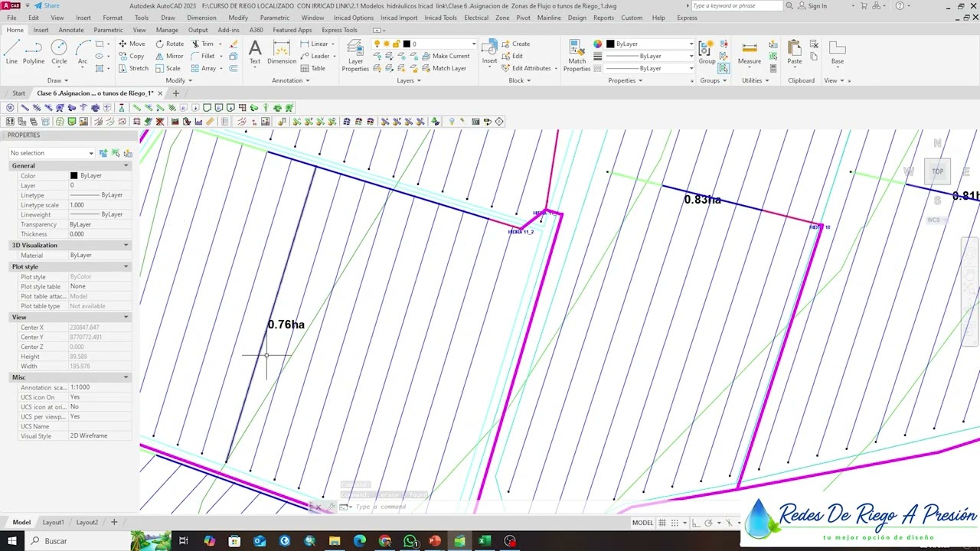Toggle PICKADD in Properties palette

click(103, 153)
